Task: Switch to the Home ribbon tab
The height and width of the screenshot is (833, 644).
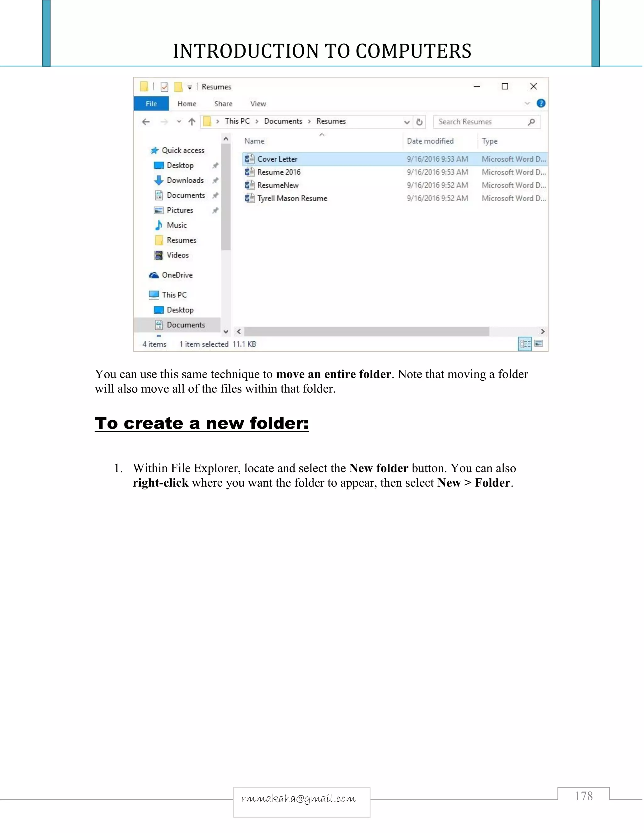Action: [186, 104]
